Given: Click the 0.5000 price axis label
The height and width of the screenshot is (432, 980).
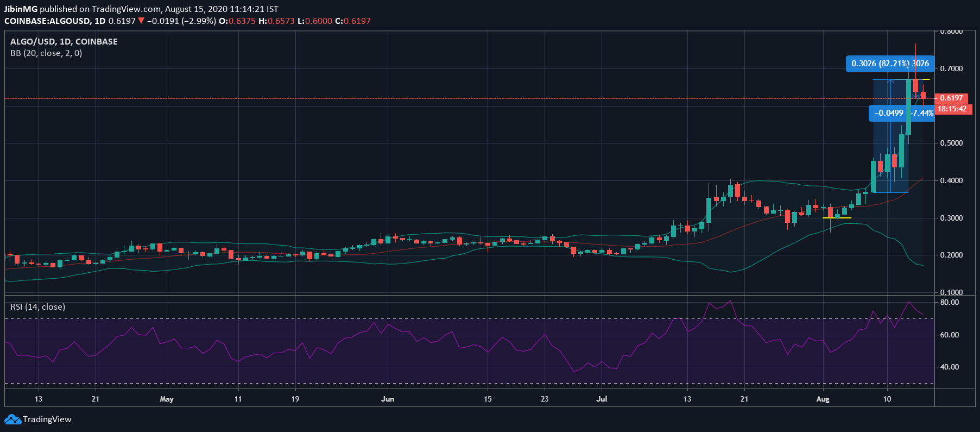Looking at the screenshot, I should tap(951, 143).
